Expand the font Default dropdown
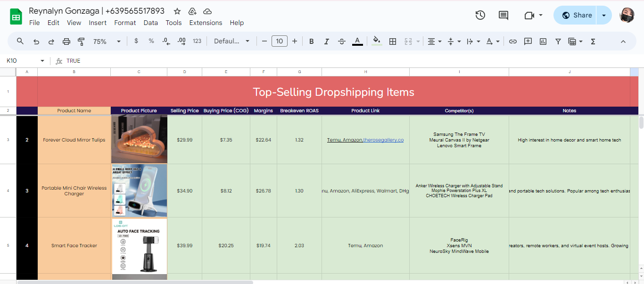This screenshot has height=284, width=644. coord(231,42)
